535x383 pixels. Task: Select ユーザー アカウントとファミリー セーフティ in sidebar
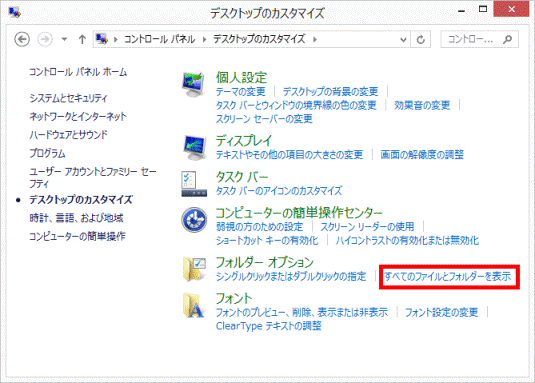(x=92, y=178)
